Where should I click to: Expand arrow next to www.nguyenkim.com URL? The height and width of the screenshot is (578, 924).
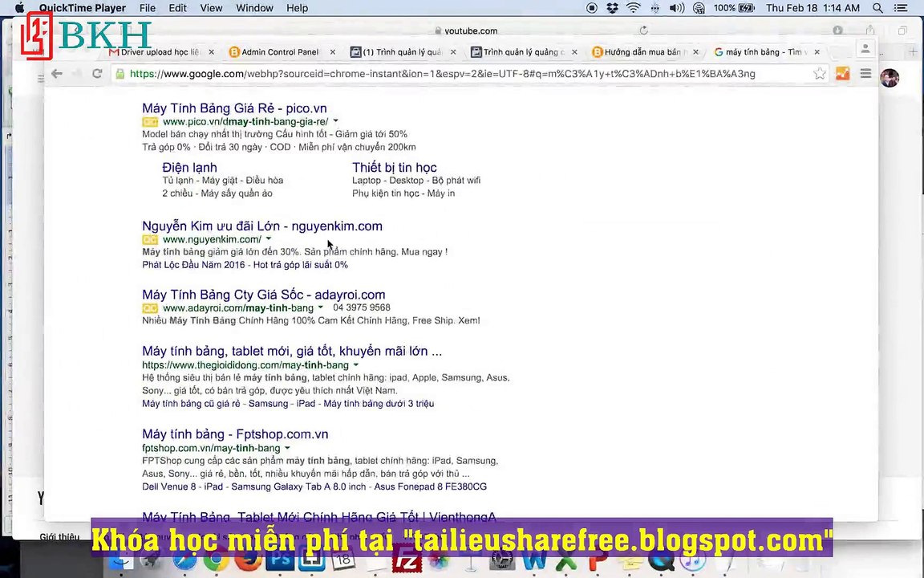268,239
